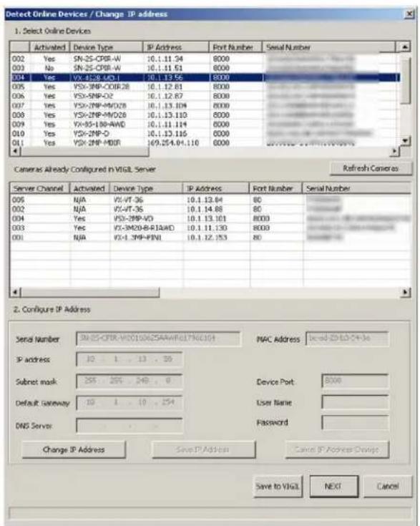Select configured camera channel 005 at 10.1.13.84
This screenshot has width=420, height=526.
pyautogui.click(x=210, y=200)
